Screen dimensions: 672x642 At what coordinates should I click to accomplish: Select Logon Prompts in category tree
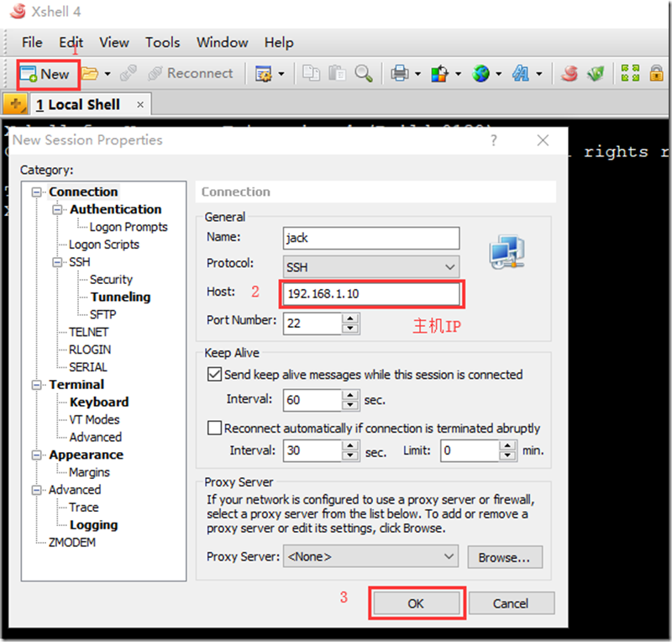click(x=129, y=227)
